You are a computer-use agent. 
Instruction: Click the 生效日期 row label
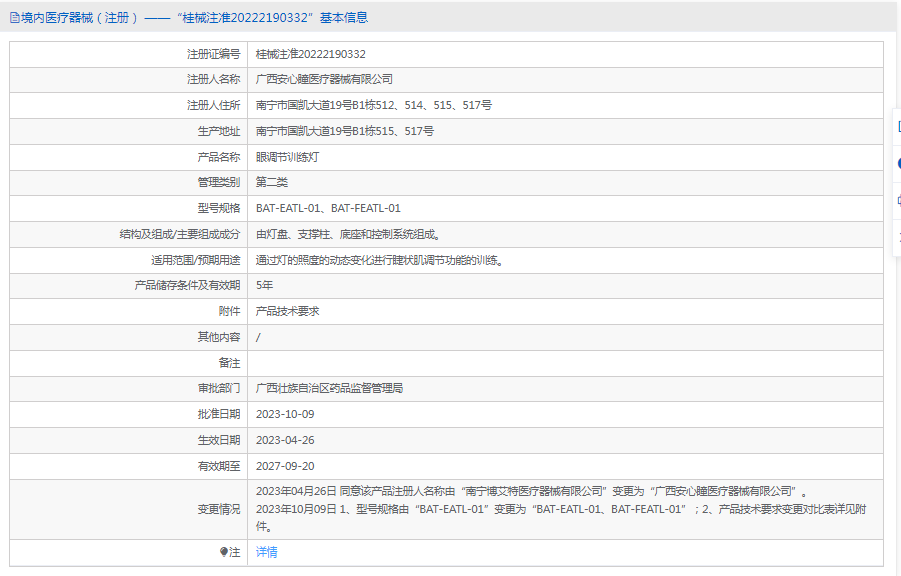coord(218,440)
